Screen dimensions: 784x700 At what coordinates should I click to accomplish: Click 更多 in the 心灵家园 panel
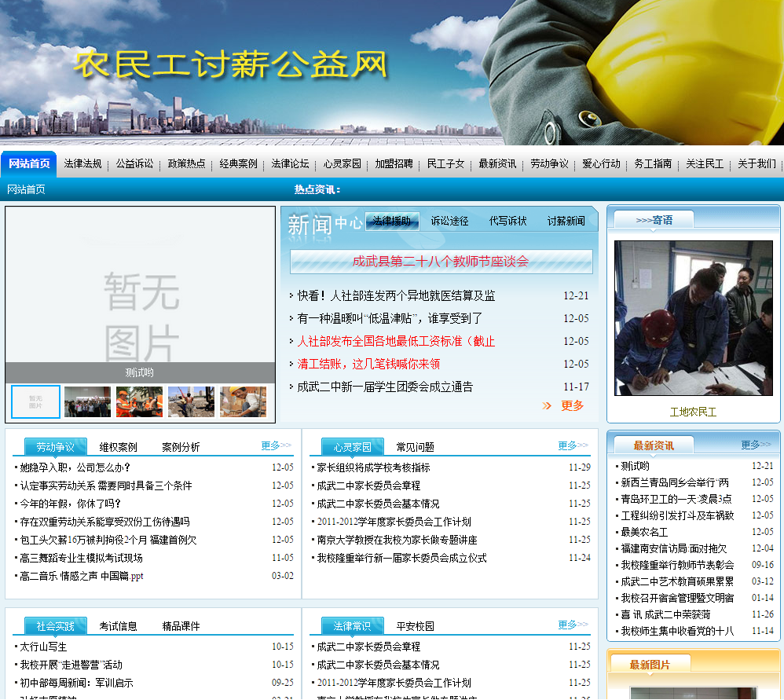pos(573,445)
